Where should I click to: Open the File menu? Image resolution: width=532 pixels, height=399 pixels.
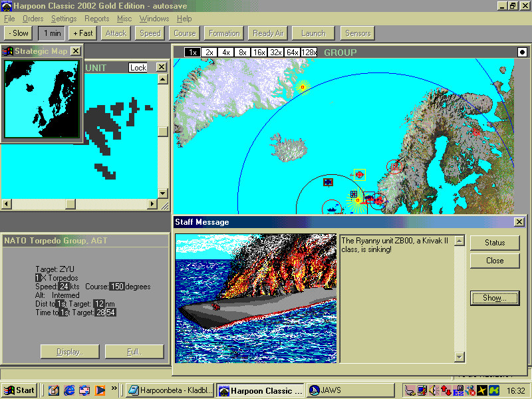(x=9, y=19)
